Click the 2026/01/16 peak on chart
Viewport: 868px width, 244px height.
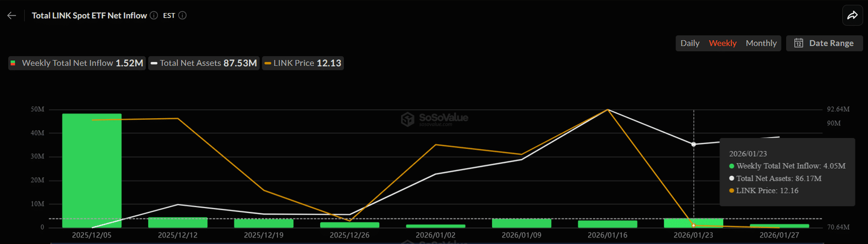608,110
